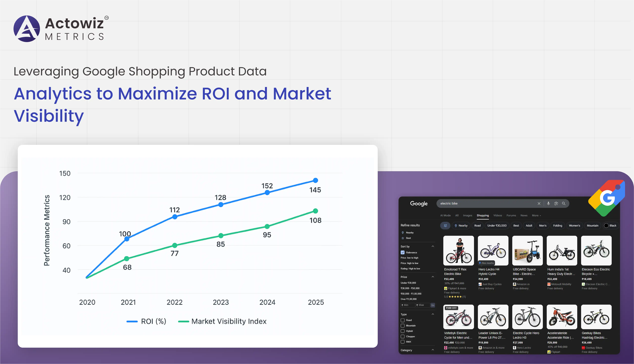
Task: Collapse the Price filter section
Action: click(433, 277)
